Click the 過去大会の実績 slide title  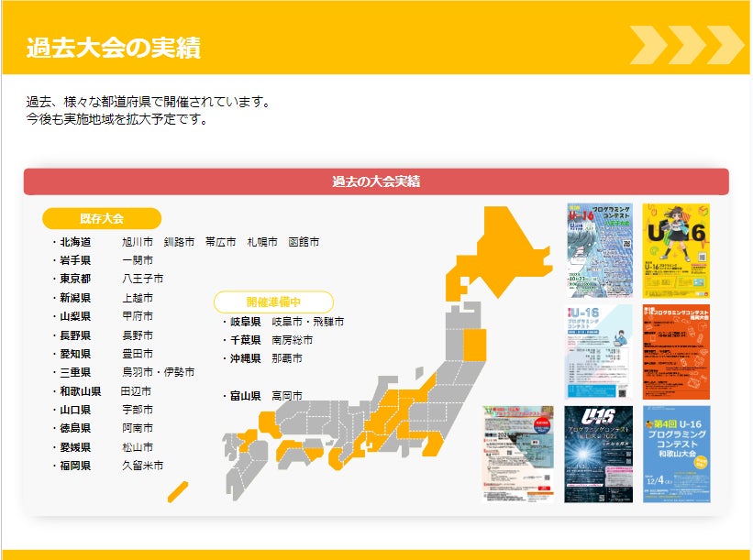[x=114, y=47]
